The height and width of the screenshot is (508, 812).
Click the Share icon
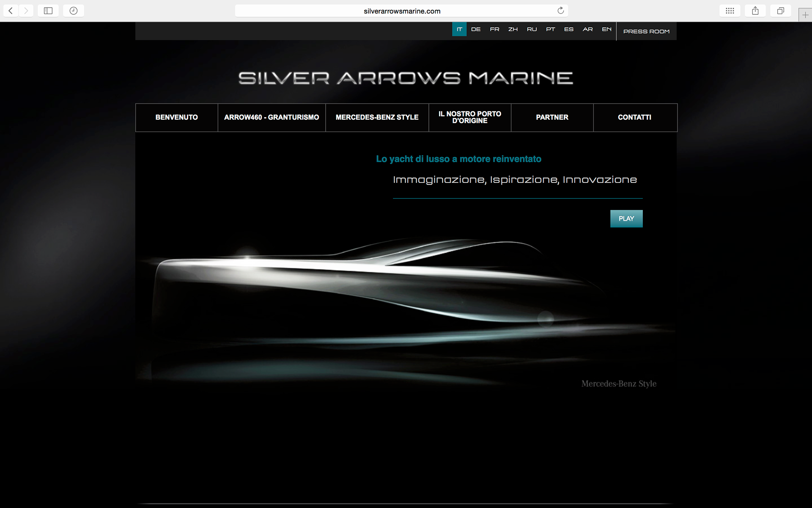point(755,11)
